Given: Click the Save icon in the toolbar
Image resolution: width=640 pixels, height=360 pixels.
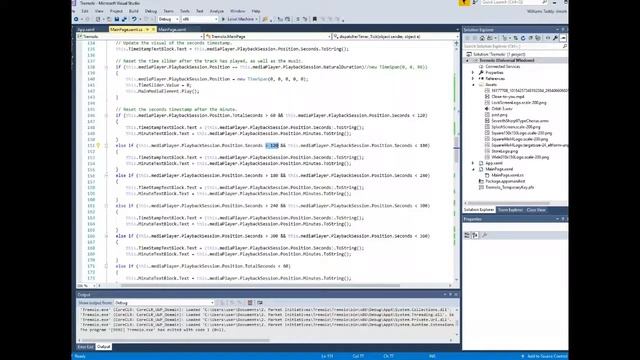Looking at the screenshot, I should [x=117, y=19].
